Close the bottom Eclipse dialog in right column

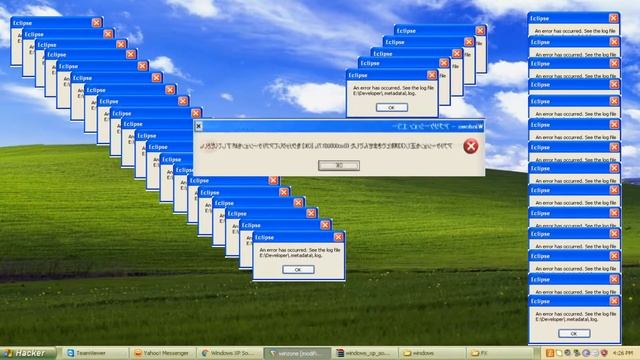(614, 301)
